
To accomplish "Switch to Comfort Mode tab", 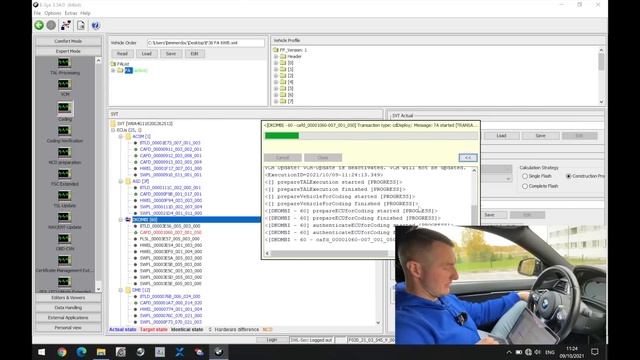I will pyautogui.click(x=68, y=41).
